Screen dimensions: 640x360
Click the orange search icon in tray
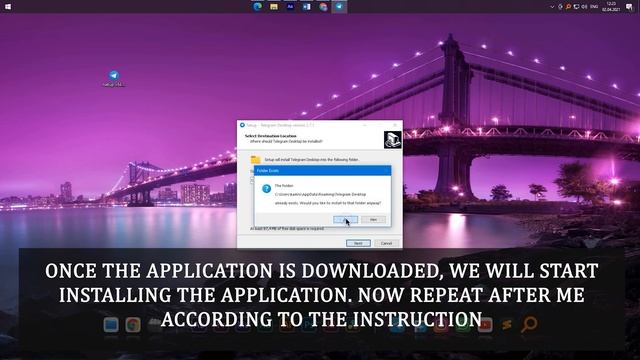point(568,7)
